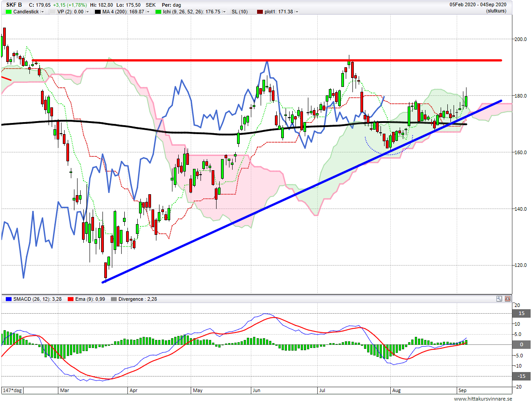Click the Jul label on time axis
532x401 pixels.
pyautogui.click(x=322, y=390)
